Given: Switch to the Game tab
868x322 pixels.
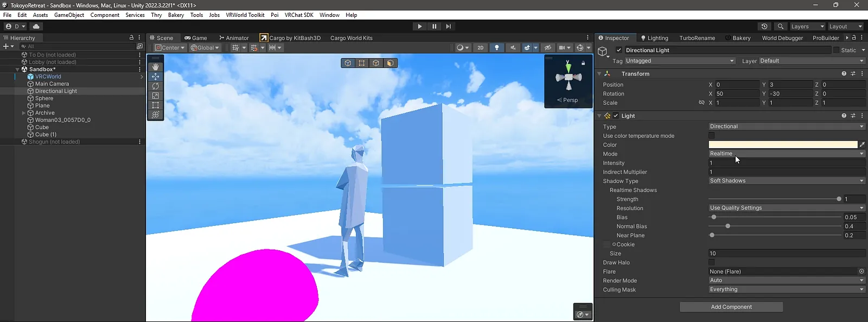Looking at the screenshot, I should coord(195,37).
